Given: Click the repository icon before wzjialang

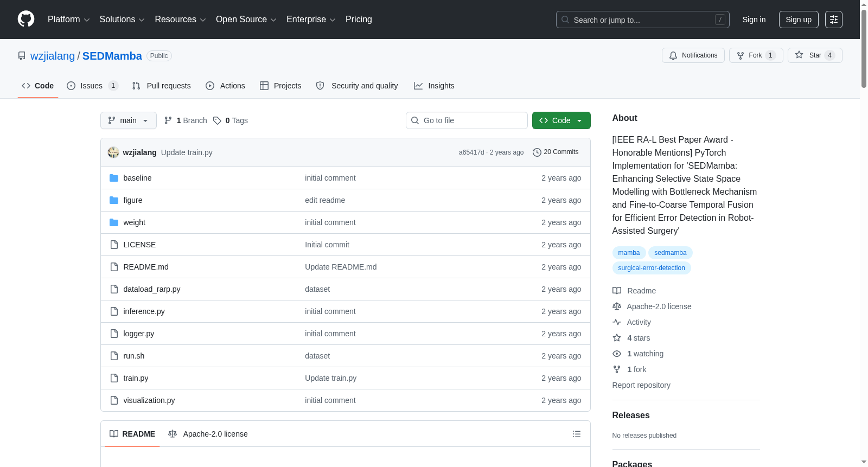Looking at the screenshot, I should click(x=22, y=56).
